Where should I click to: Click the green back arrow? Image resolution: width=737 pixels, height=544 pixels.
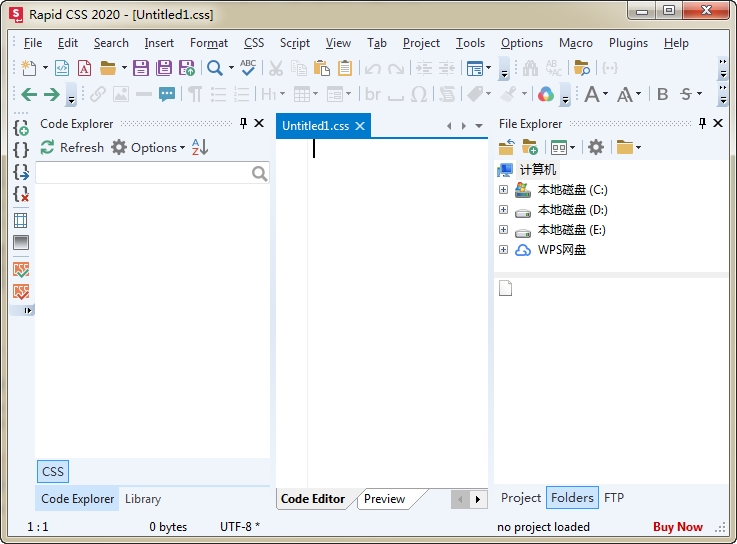tap(29, 95)
